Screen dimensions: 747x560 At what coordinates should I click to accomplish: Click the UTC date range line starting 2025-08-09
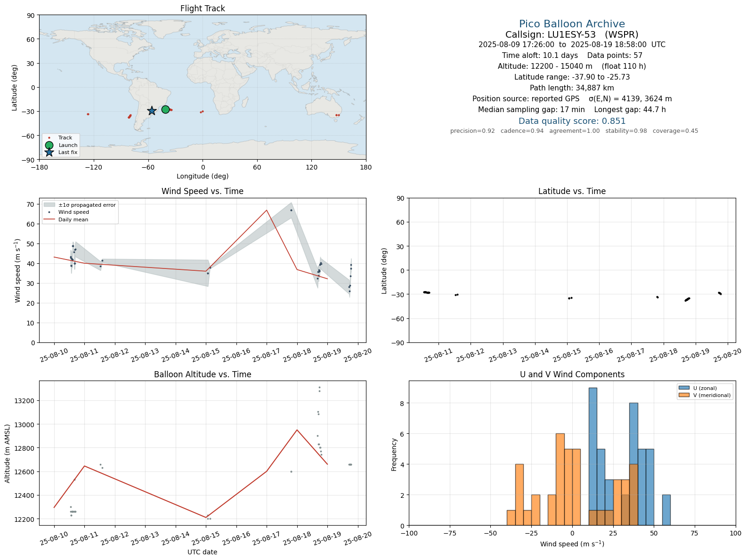click(572, 45)
